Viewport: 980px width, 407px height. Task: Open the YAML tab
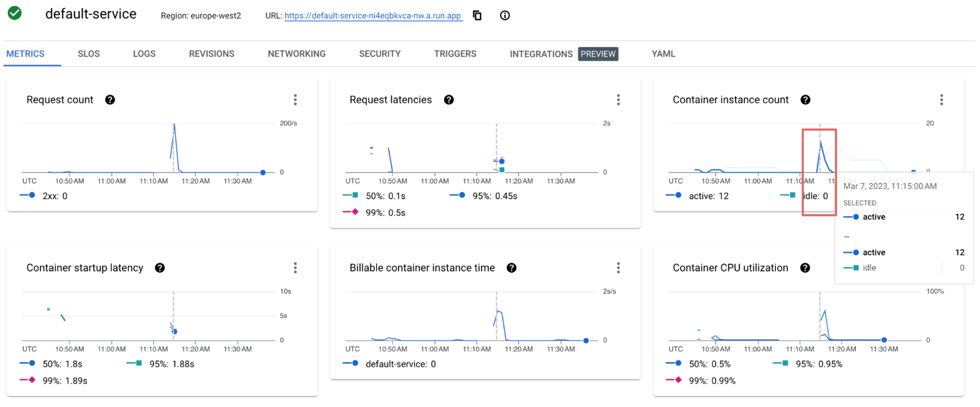pyautogui.click(x=663, y=54)
